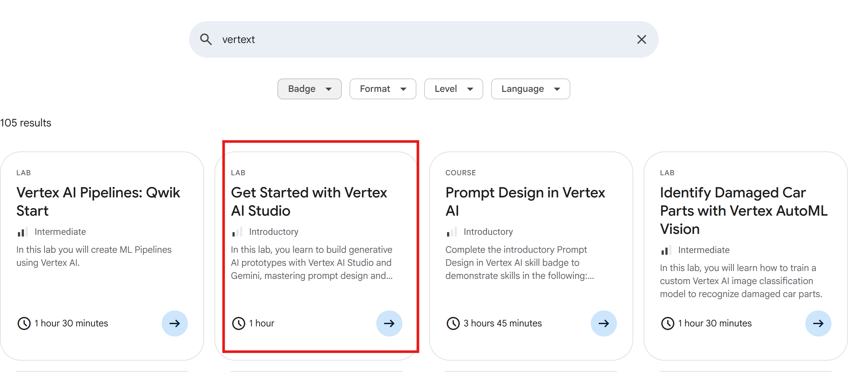
Task: Click the '105 results' count text
Action: point(26,122)
